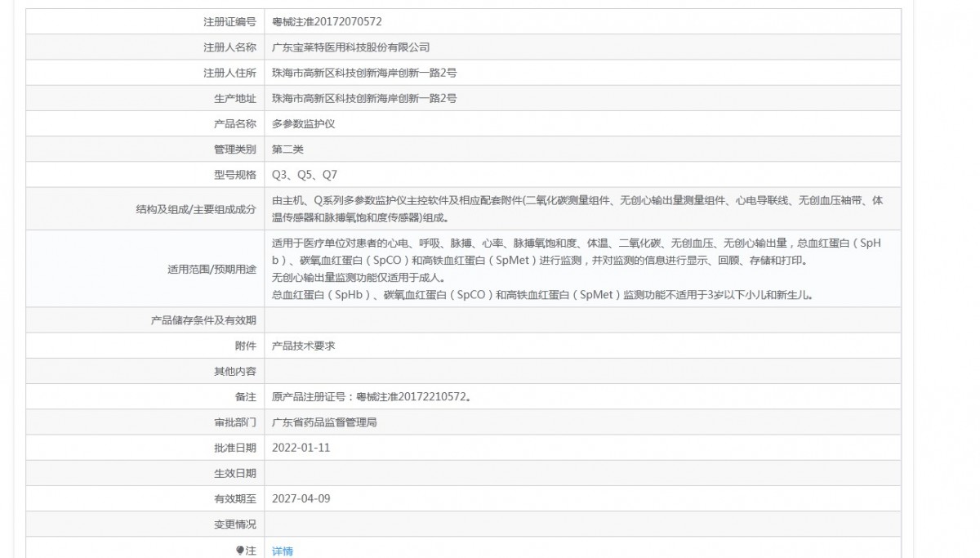The width and height of the screenshot is (980, 558).
Task: Click the 变更情况 label
Action: coord(234,523)
